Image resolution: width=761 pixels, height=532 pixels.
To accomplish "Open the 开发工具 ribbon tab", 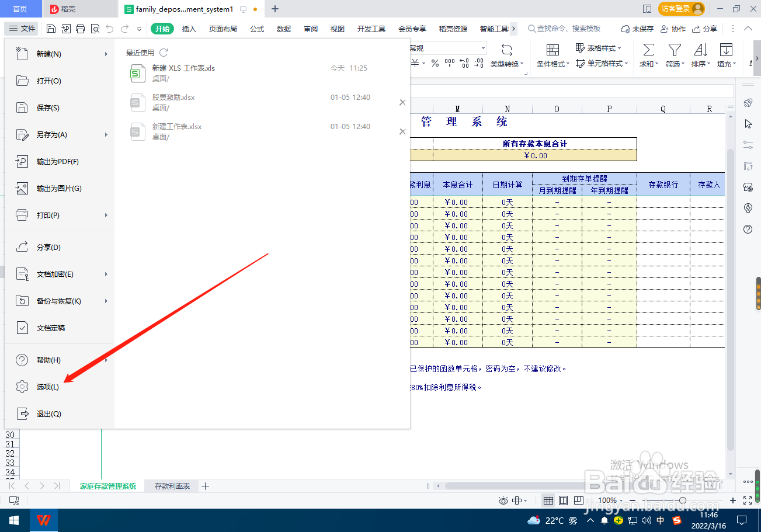I will click(371, 29).
